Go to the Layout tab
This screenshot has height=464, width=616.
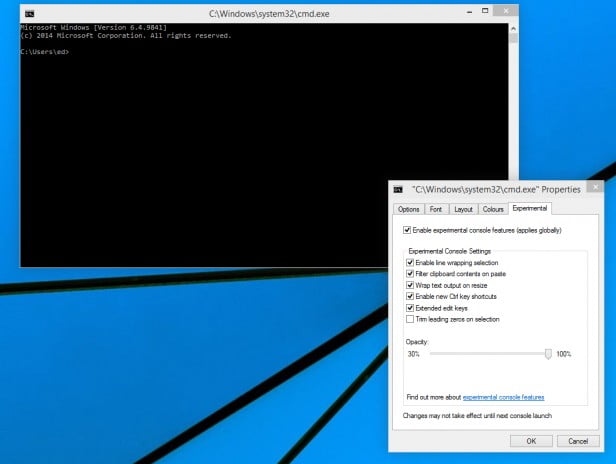click(x=463, y=209)
